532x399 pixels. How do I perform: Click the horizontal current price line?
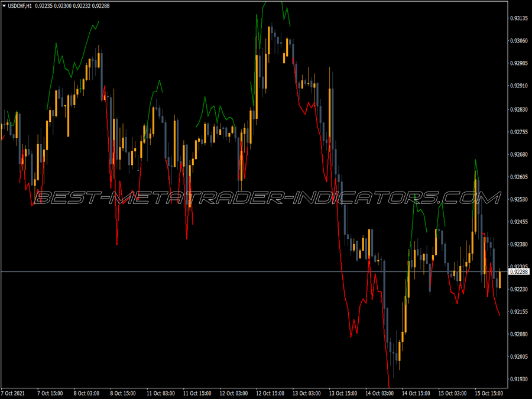pos(254,272)
